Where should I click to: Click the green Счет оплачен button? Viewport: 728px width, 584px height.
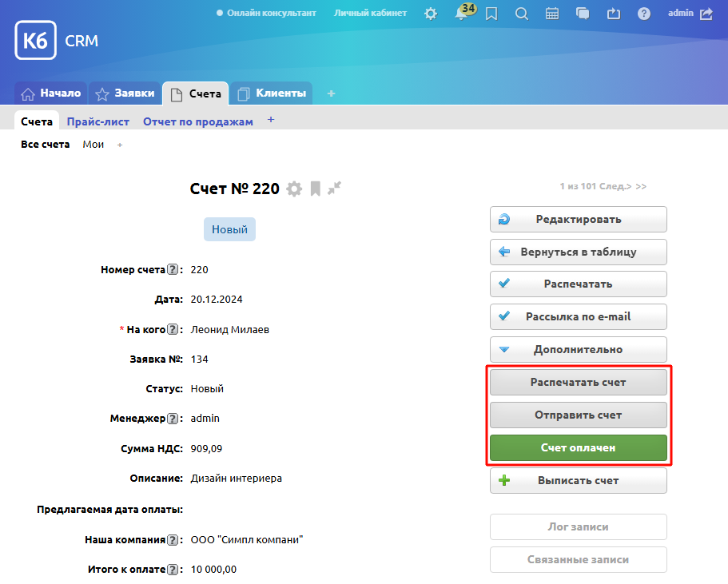(x=578, y=448)
